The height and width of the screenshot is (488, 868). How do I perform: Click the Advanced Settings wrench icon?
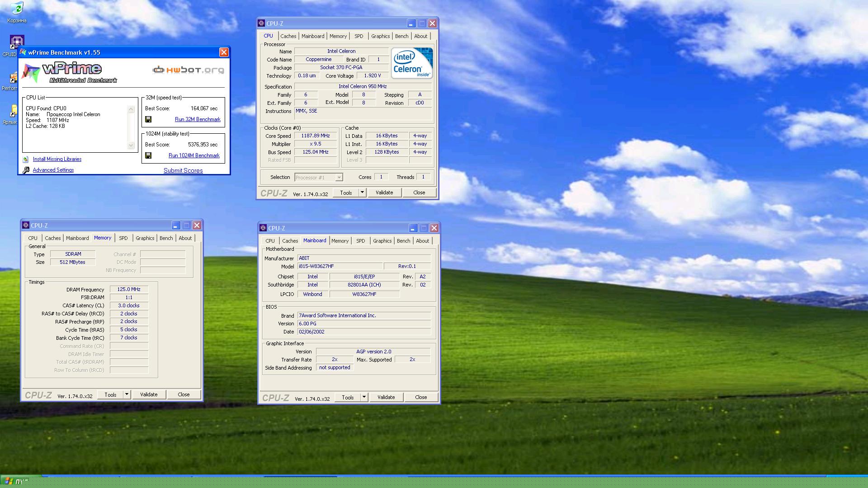[26, 170]
